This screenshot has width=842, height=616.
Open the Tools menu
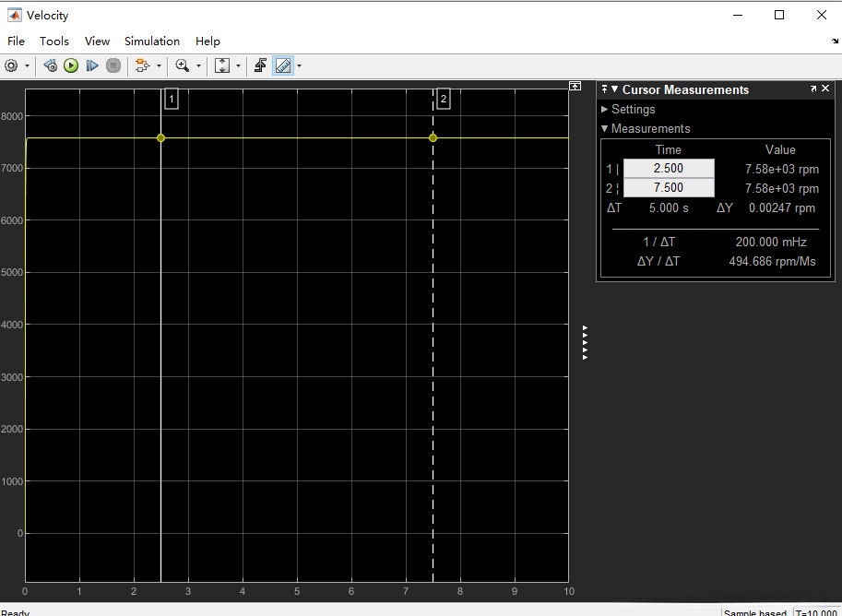tap(54, 41)
